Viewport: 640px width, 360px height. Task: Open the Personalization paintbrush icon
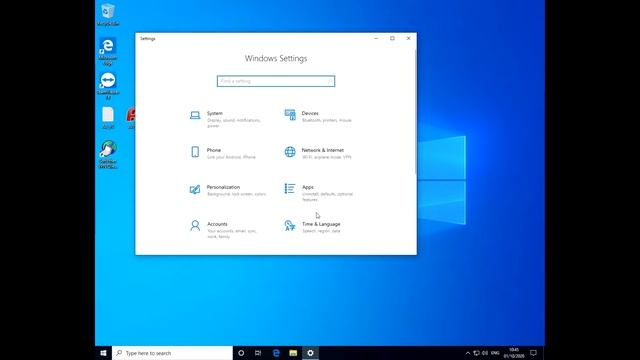[x=195, y=189]
